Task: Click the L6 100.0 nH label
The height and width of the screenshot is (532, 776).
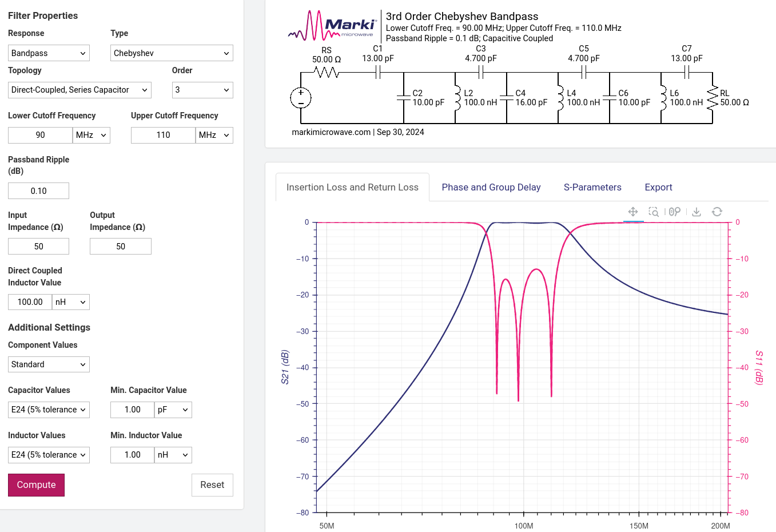Action: [686, 98]
